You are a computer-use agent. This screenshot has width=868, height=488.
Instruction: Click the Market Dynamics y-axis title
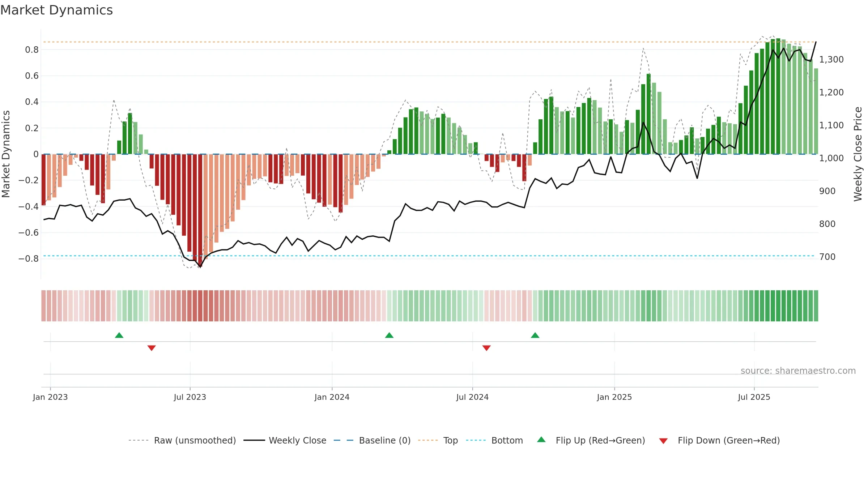click(x=6, y=154)
